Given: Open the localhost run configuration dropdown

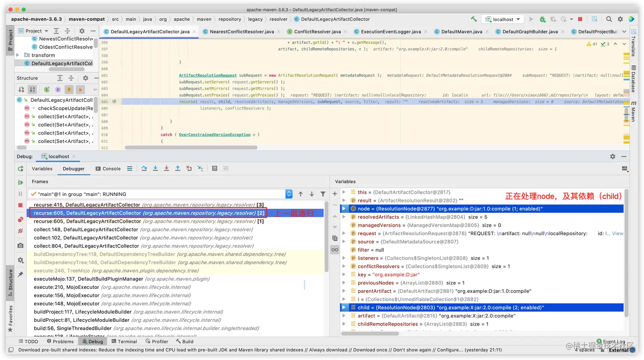Looking at the screenshot, I should click(x=503, y=19).
